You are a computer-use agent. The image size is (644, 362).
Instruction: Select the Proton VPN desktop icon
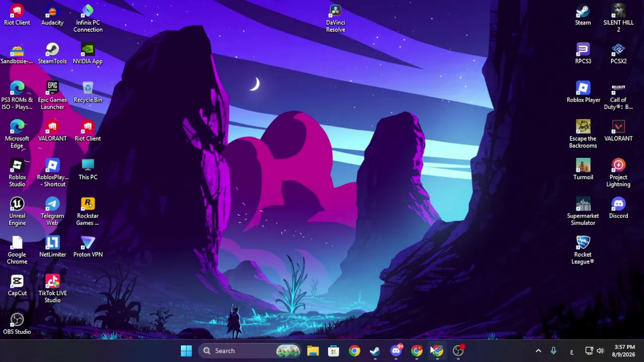(88, 247)
